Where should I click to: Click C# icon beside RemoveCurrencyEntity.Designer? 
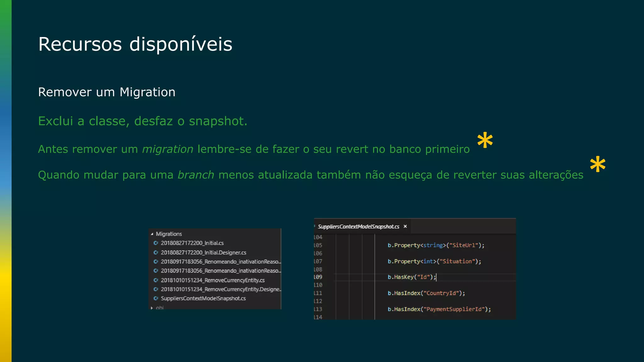pos(156,289)
